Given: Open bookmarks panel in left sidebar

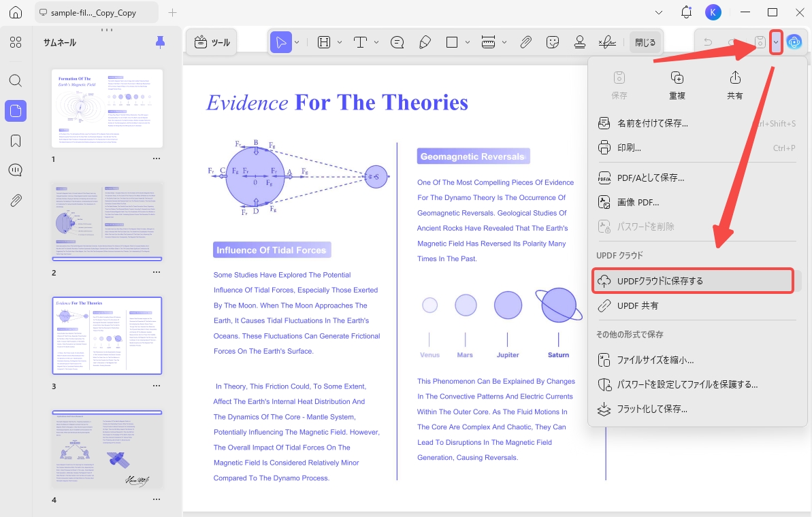Looking at the screenshot, I should point(16,141).
